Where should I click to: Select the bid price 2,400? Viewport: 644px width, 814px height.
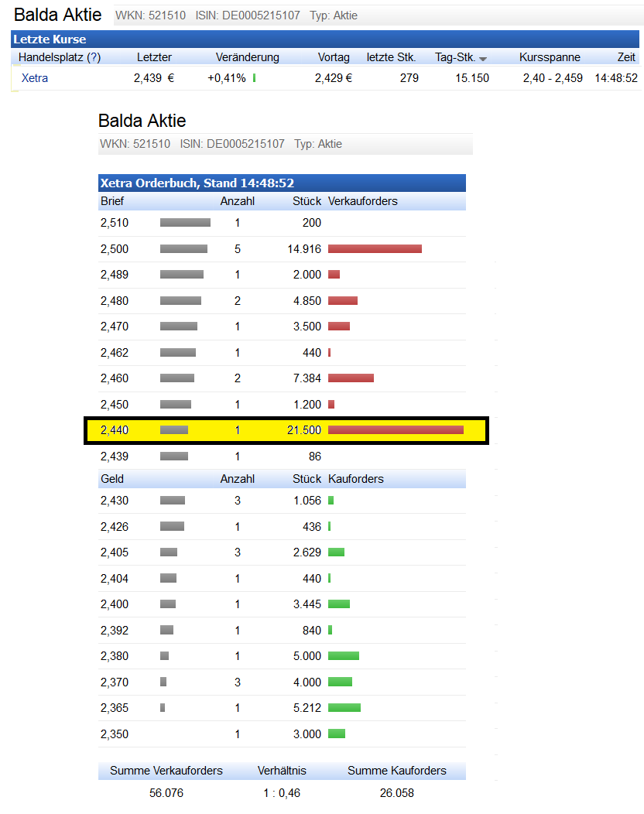[x=115, y=604]
